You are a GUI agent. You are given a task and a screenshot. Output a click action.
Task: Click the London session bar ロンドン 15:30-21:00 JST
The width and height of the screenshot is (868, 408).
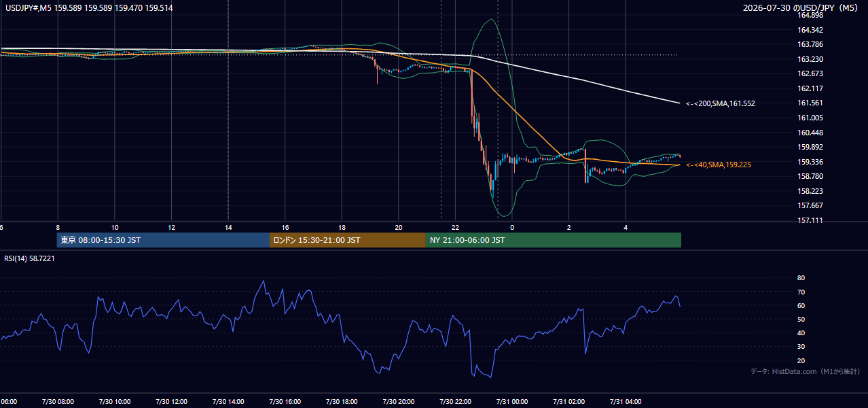(348, 240)
